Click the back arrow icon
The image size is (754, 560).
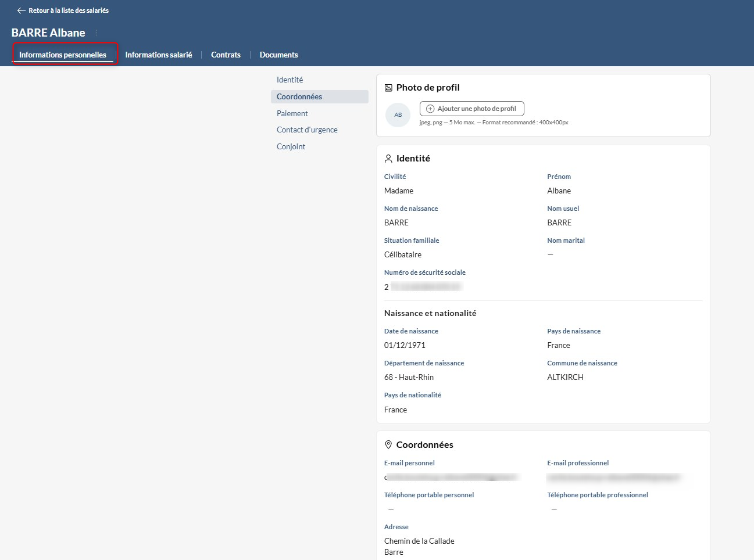click(x=22, y=10)
